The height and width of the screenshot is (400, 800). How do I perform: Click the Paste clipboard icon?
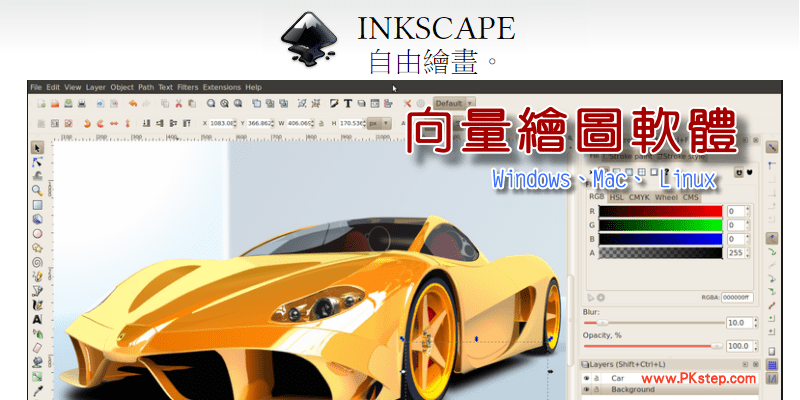(192, 104)
